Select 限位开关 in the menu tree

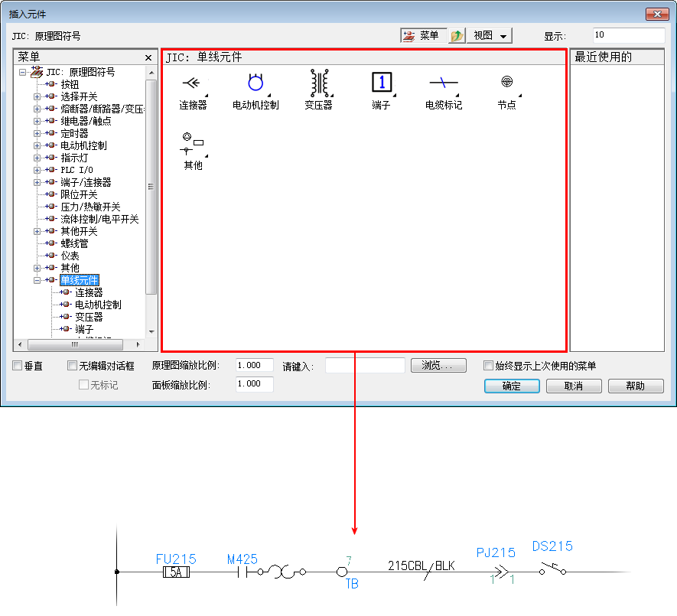(79, 195)
